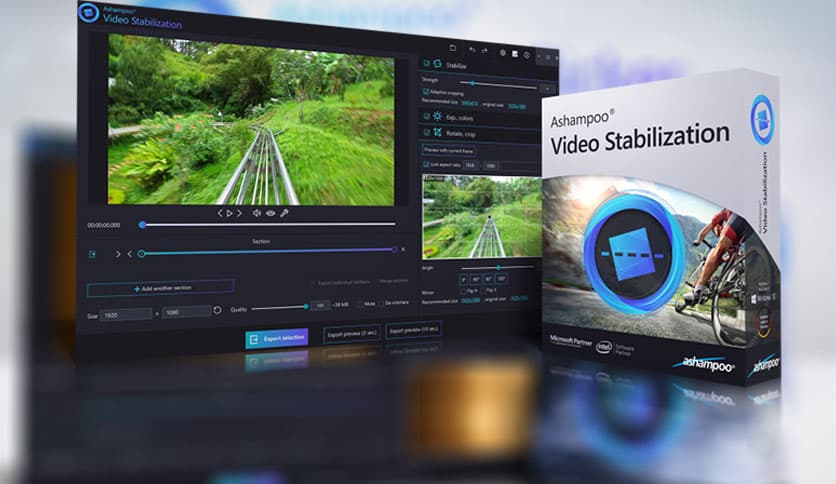The height and width of the screenshot is (484, 836).
Task: Toggle the Rotate, crop checkbox
Action: 426,132
